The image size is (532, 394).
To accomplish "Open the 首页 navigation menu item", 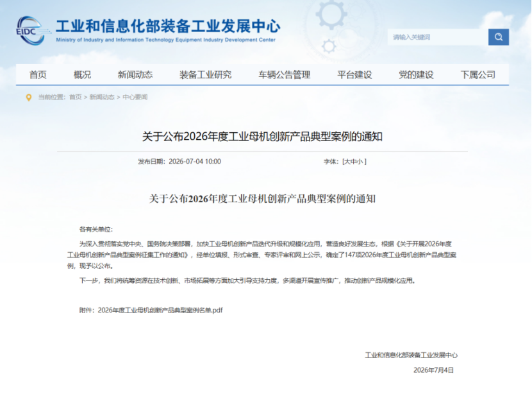I will coord(38,74).
